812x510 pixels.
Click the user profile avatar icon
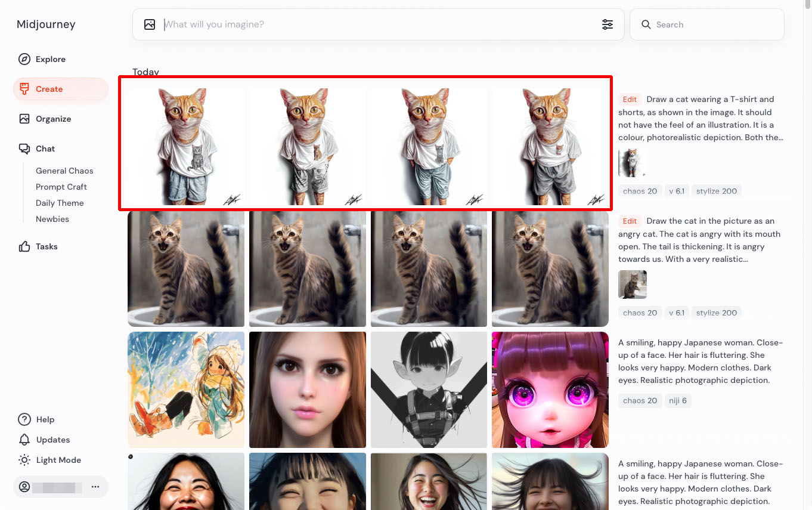(24, 487)
